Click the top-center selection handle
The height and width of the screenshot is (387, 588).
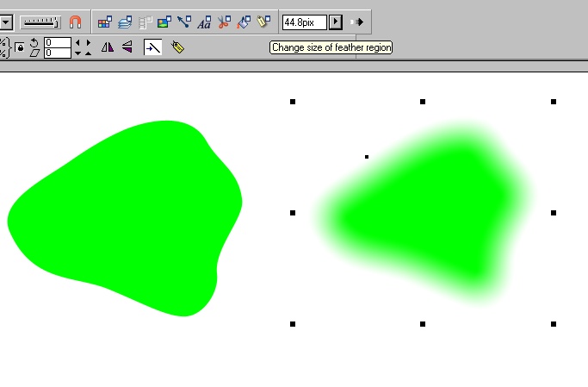[x=423, y=102]
